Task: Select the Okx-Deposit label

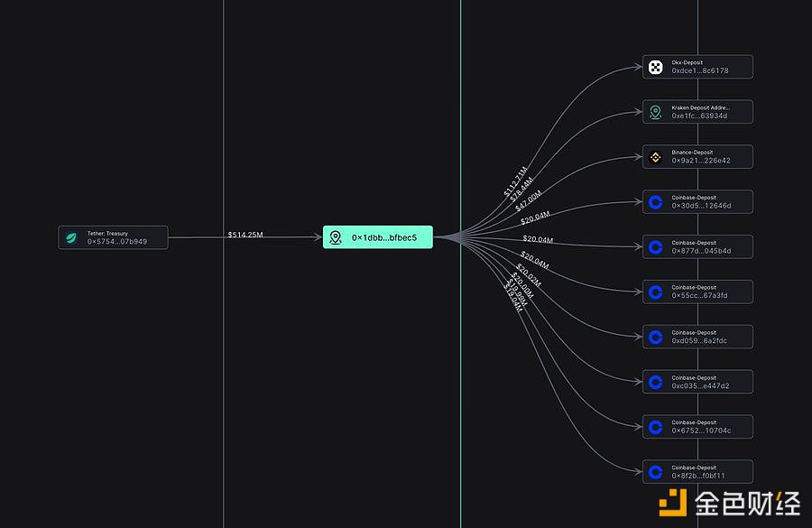Action: 687,62
